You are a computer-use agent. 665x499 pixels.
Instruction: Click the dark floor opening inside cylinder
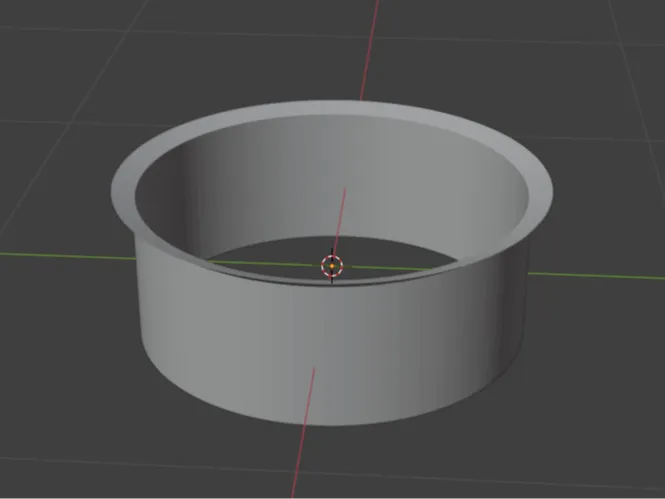[332, 258]
